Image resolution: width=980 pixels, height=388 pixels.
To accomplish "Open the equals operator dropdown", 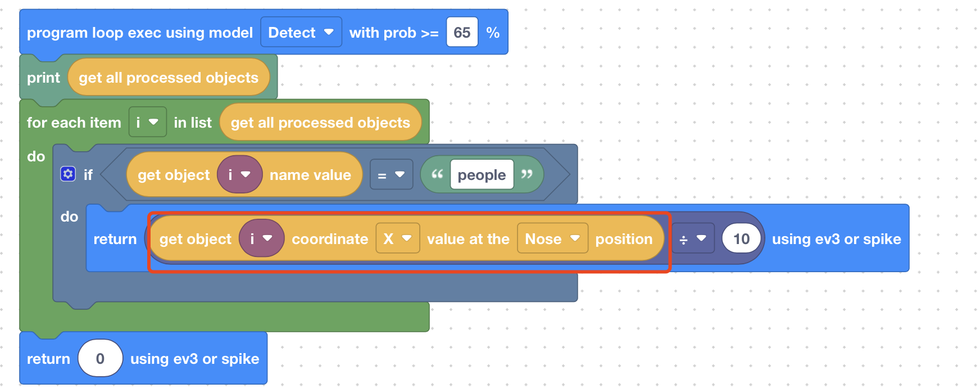I will pyautogui.click(x=391, y=175).
